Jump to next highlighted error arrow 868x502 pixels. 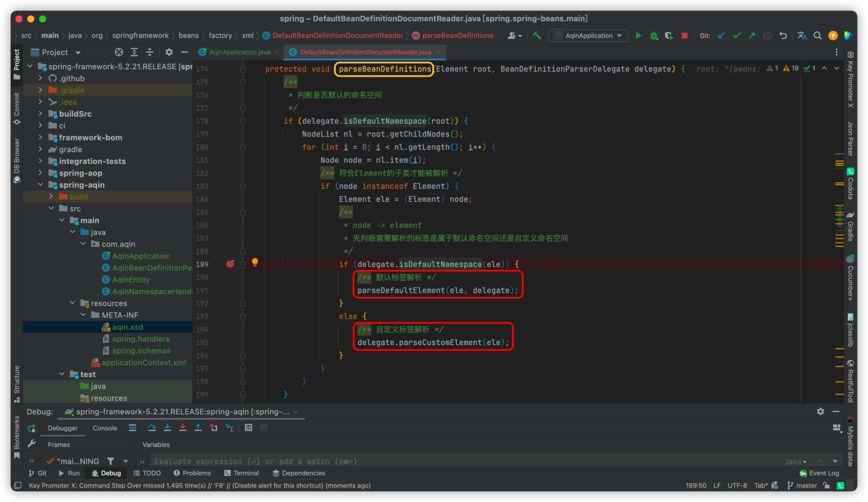click(x=837, y=68)
